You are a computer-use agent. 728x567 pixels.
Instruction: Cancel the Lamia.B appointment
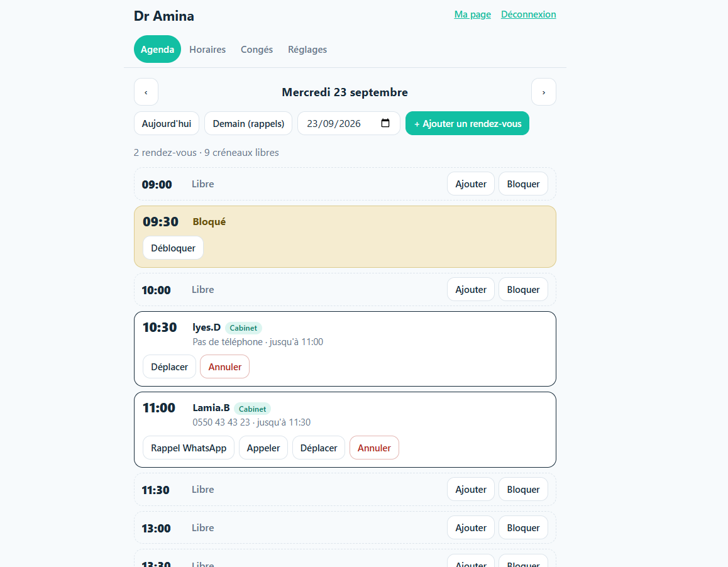(x=374, y=448)
